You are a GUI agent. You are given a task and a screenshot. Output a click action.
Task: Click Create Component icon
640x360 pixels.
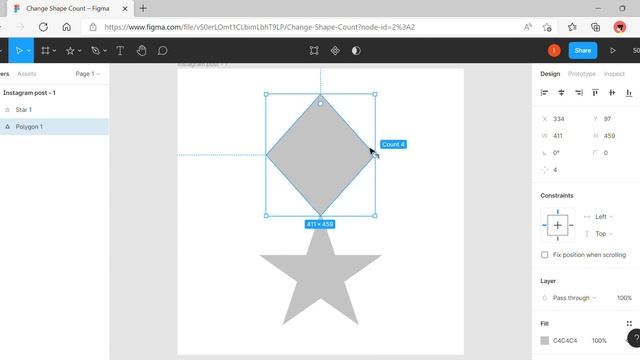335,51
